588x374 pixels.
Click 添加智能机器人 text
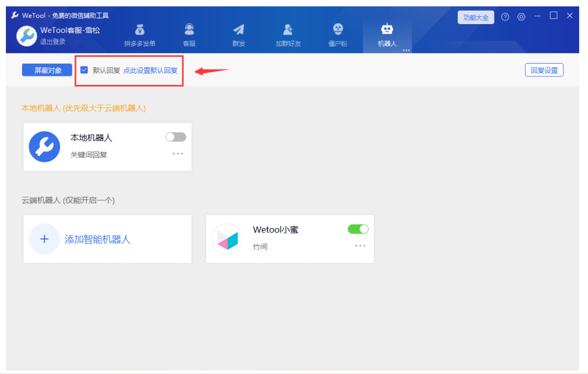[98, 239]
